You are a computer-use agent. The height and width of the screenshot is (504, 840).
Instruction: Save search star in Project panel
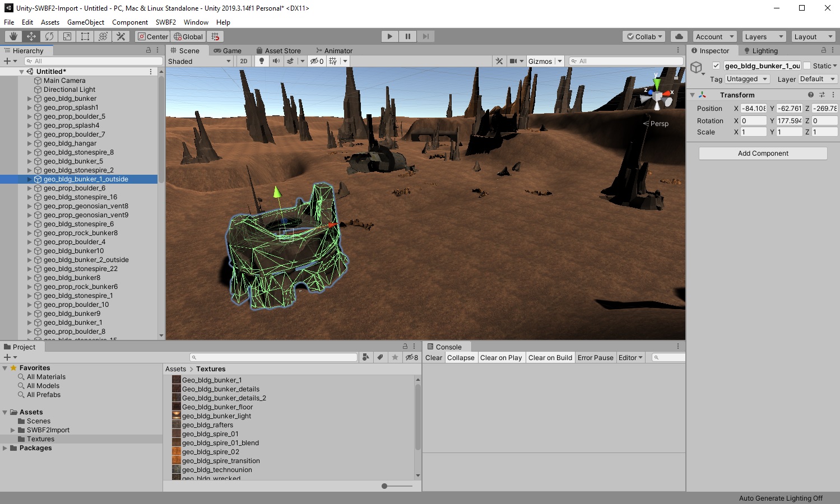point(395,357)
